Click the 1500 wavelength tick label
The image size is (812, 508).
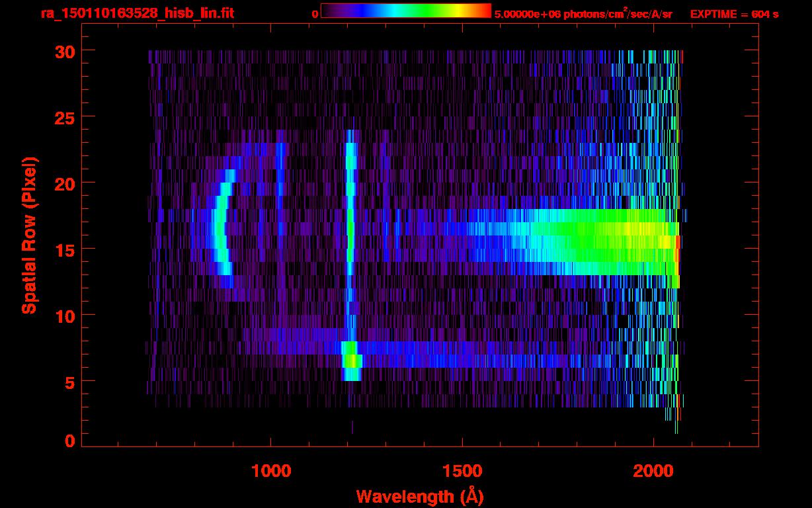click(462, 471)
